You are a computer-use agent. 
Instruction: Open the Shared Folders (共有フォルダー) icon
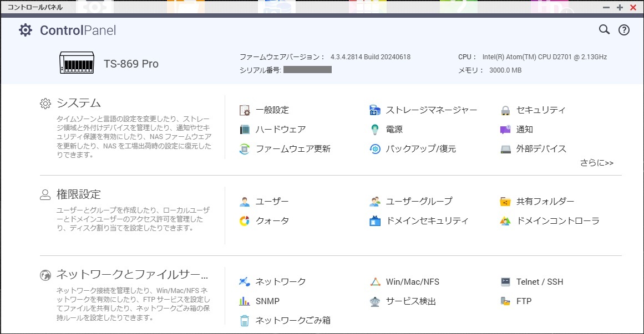pyautogui.click(x=505, y=202)
